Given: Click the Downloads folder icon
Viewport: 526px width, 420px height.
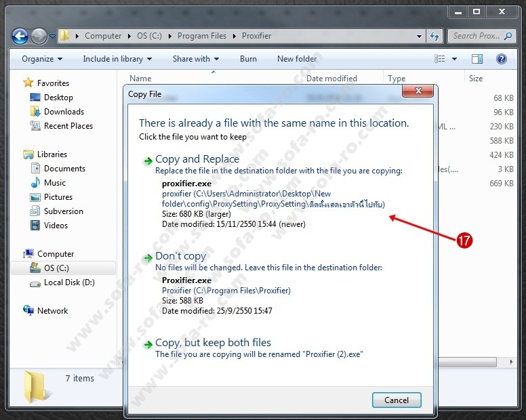Looking at the screenshot, I should (x=35, y=111).
